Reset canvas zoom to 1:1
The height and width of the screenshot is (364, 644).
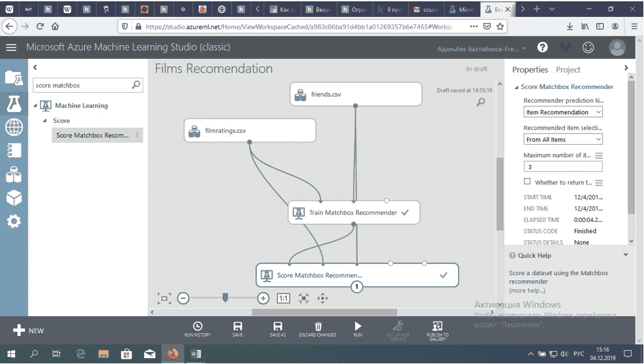click(283, 298)
